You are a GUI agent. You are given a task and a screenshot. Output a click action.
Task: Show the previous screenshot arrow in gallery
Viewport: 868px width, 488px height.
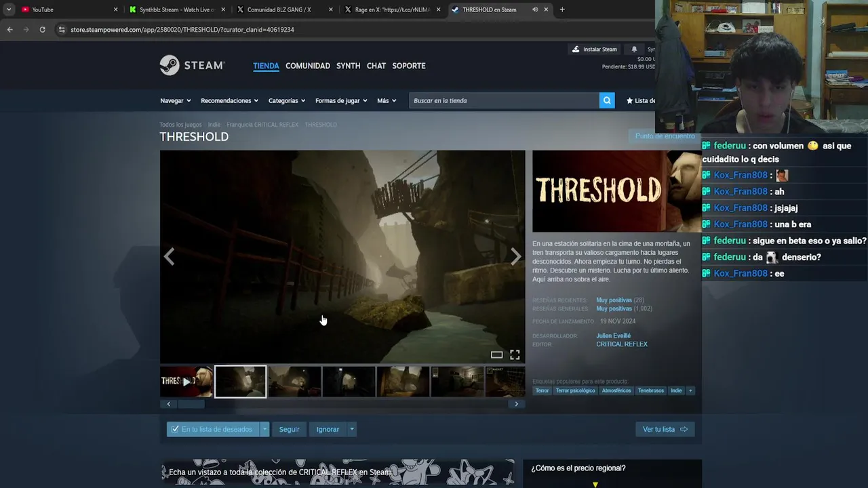[x=169, y=256]
